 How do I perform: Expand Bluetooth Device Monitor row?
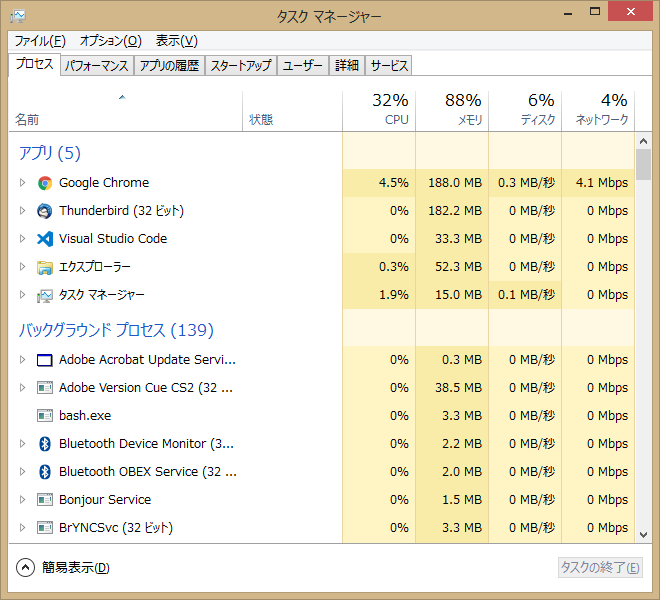tap(22, 444)
